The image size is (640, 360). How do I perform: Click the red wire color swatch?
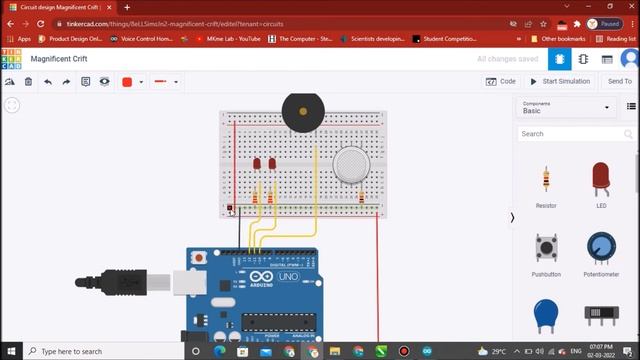pyautogui.click(x=127, y=82)
